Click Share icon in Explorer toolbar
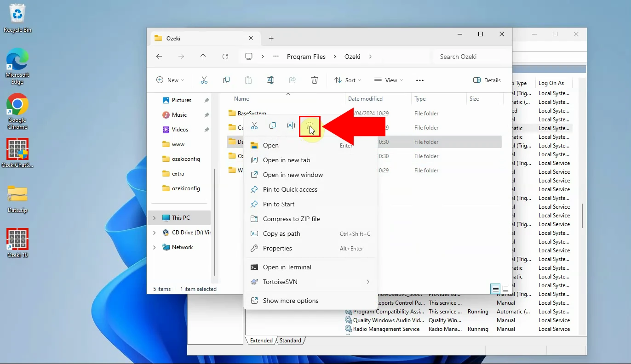Image resolution: width=631 pixels, height=364 pixels. point(293,80)
